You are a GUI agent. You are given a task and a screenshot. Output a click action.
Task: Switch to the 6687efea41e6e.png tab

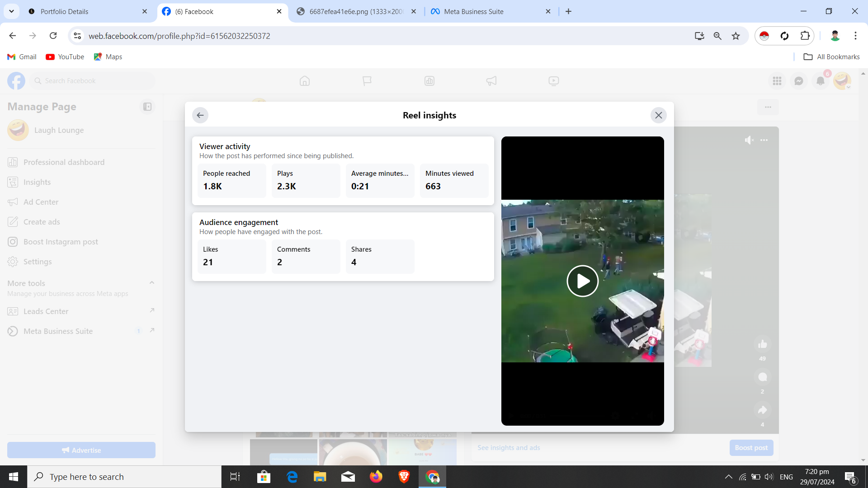point(357,11)
